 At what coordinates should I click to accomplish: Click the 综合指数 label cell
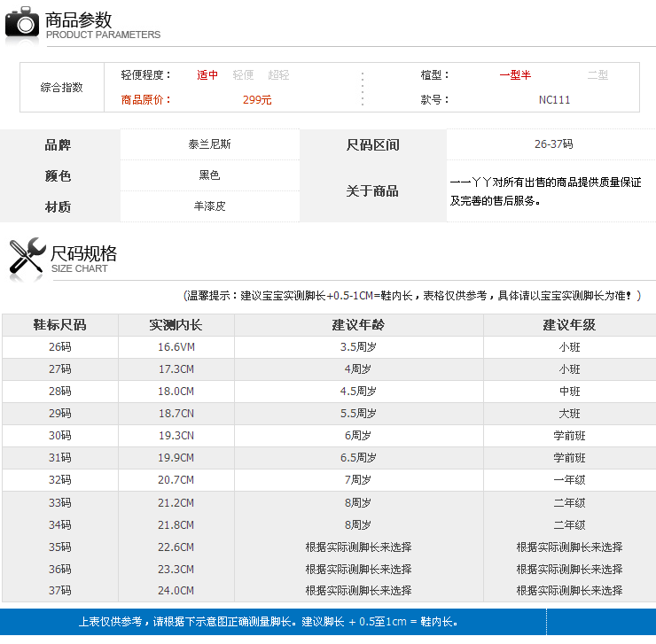(62, 88)
